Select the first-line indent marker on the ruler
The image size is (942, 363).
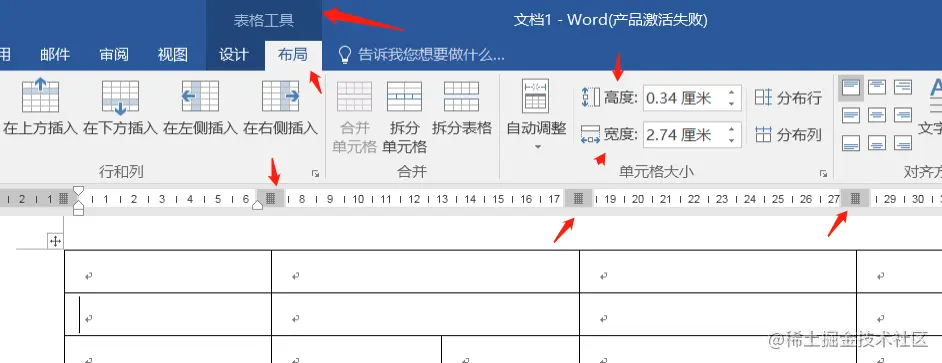click(79, 191)
